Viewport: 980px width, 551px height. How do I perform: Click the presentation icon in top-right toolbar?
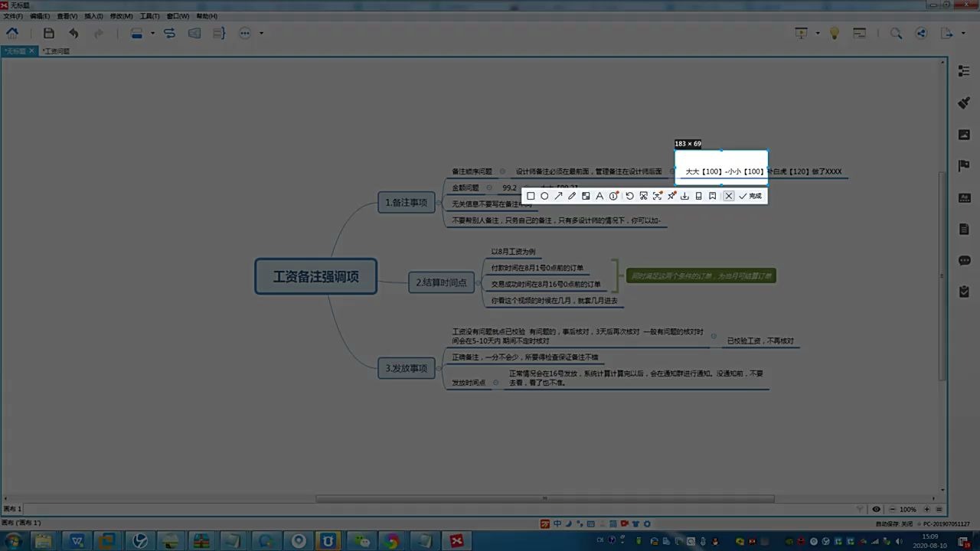801,33
